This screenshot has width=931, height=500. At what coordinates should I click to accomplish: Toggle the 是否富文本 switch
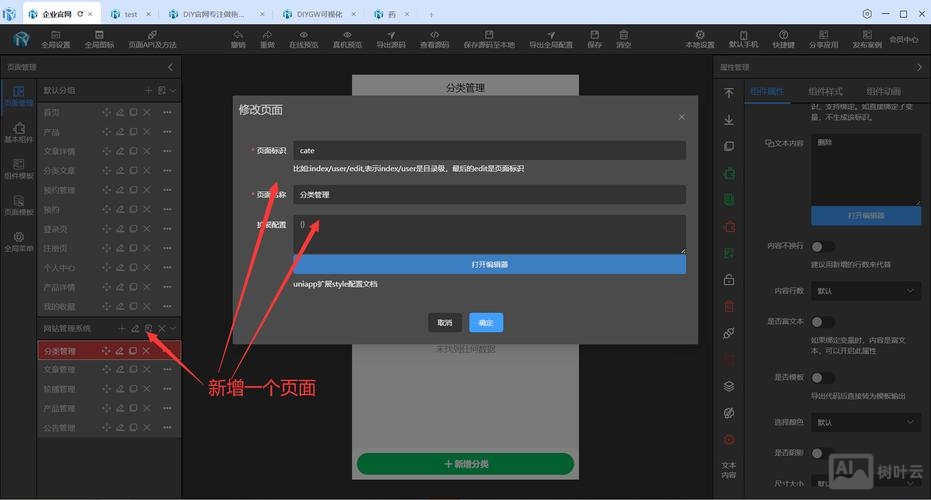tap(822, 322)
